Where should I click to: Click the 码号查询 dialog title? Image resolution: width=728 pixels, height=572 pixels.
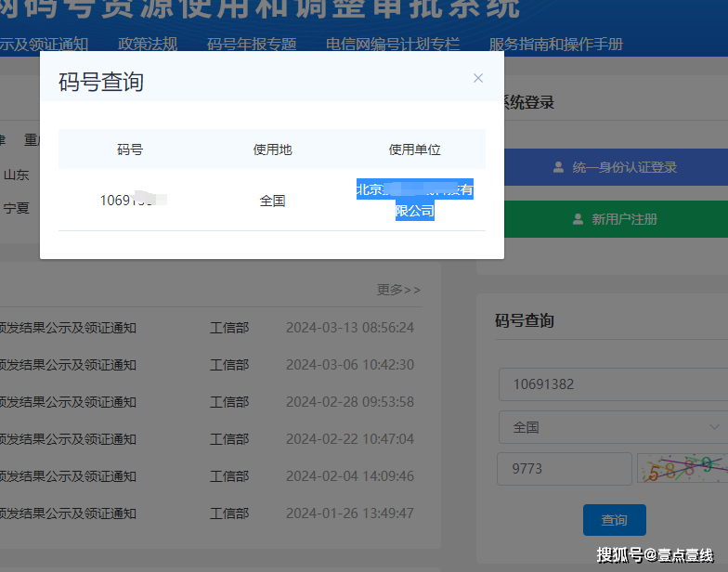tap(100, 82)
